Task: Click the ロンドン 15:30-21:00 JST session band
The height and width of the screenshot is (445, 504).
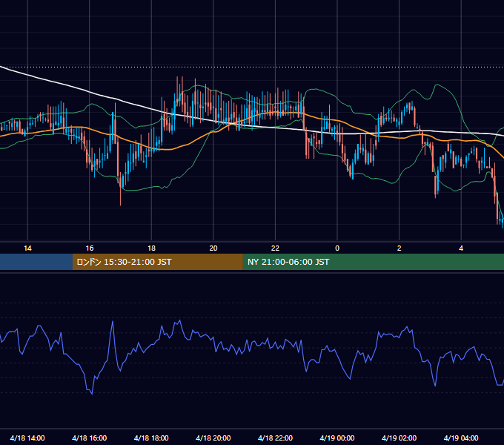Action: pos(157,262)
